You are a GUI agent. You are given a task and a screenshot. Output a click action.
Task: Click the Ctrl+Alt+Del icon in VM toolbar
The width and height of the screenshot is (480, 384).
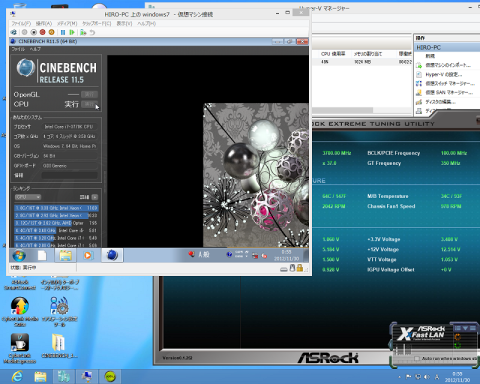(14, 32)
